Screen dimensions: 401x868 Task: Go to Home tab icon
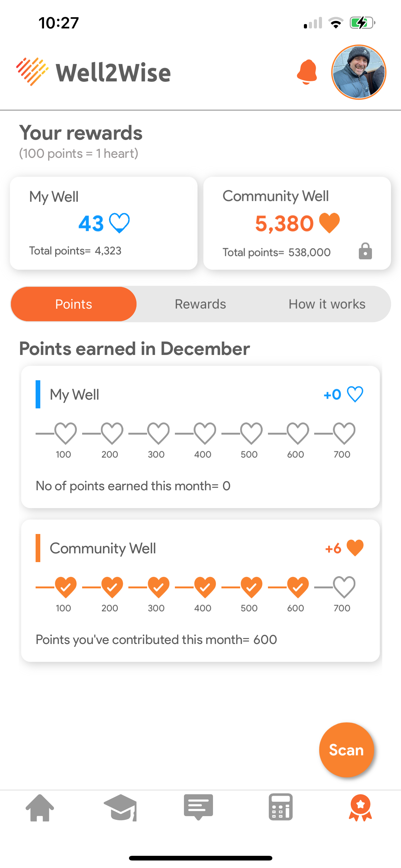40,807
